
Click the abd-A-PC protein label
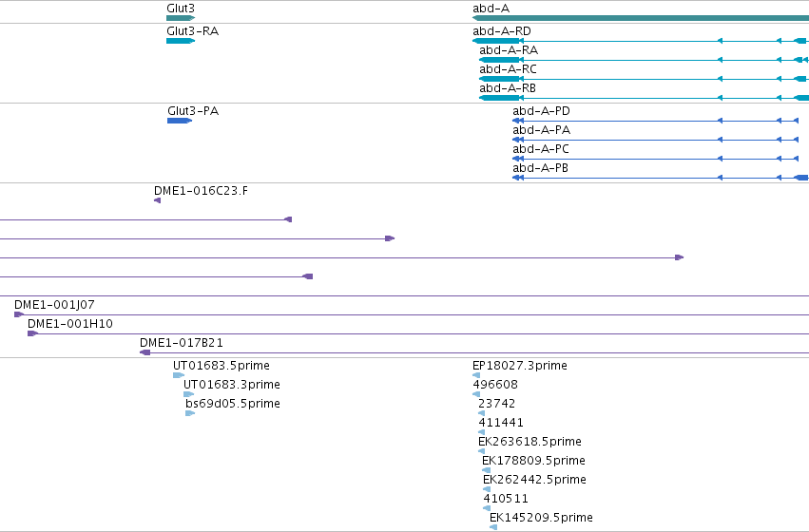(541, 149)
